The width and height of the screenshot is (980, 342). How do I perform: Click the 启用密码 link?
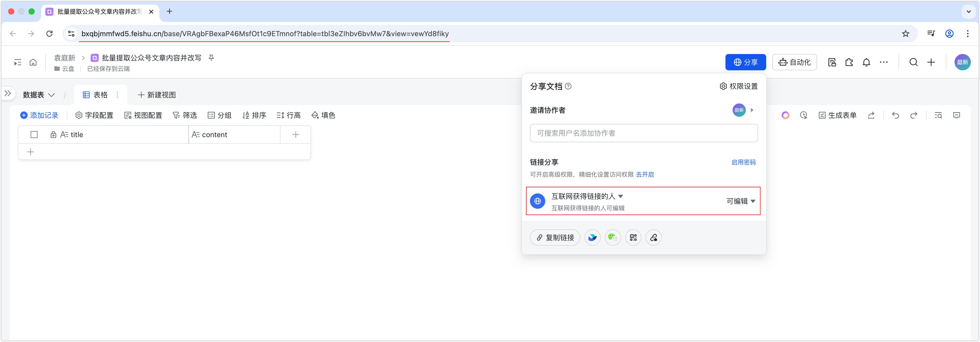click(743, 162)
